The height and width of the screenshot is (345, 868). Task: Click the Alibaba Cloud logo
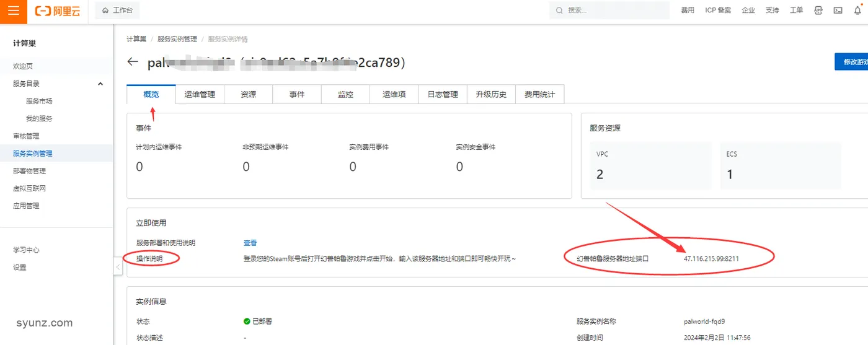(x=57, y=11)
